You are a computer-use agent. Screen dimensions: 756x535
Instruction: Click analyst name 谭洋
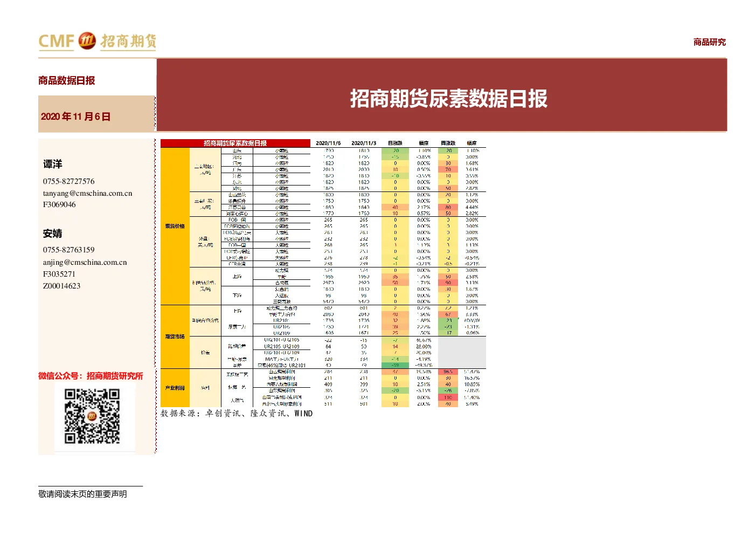pyautogui.click(x=53, y=164)
